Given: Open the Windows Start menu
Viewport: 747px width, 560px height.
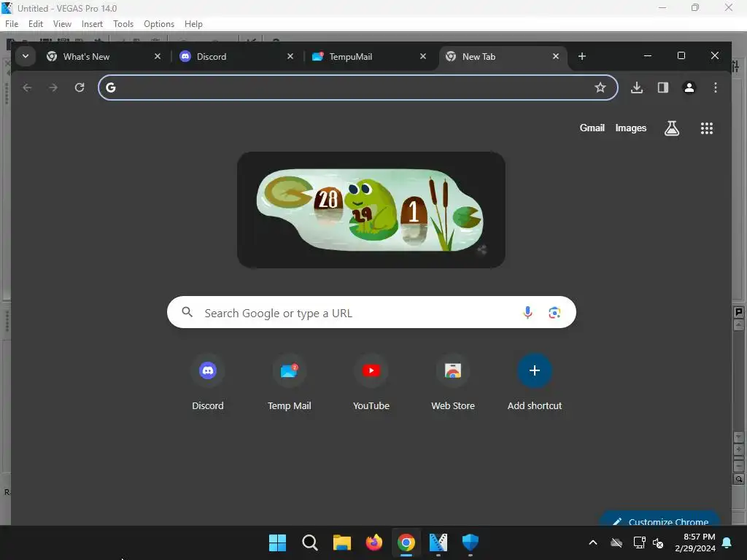Looking at the screenshot, I should 277,542.
